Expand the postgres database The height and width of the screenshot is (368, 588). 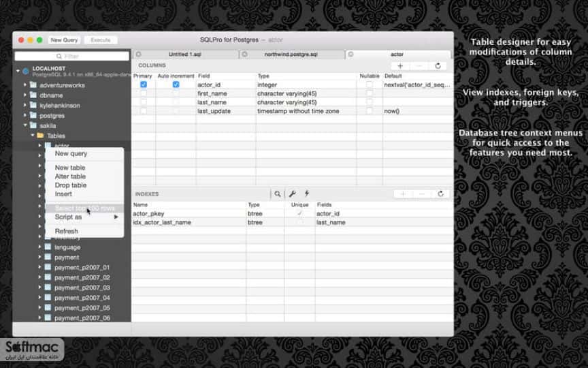coord(25,115)
